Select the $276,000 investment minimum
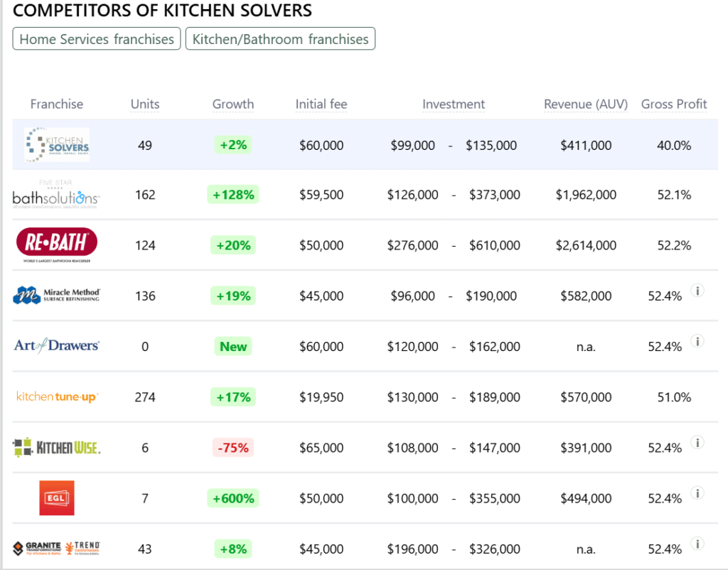Image resolution: width=728 pixels, height=570 pixels. pos(413,245)
